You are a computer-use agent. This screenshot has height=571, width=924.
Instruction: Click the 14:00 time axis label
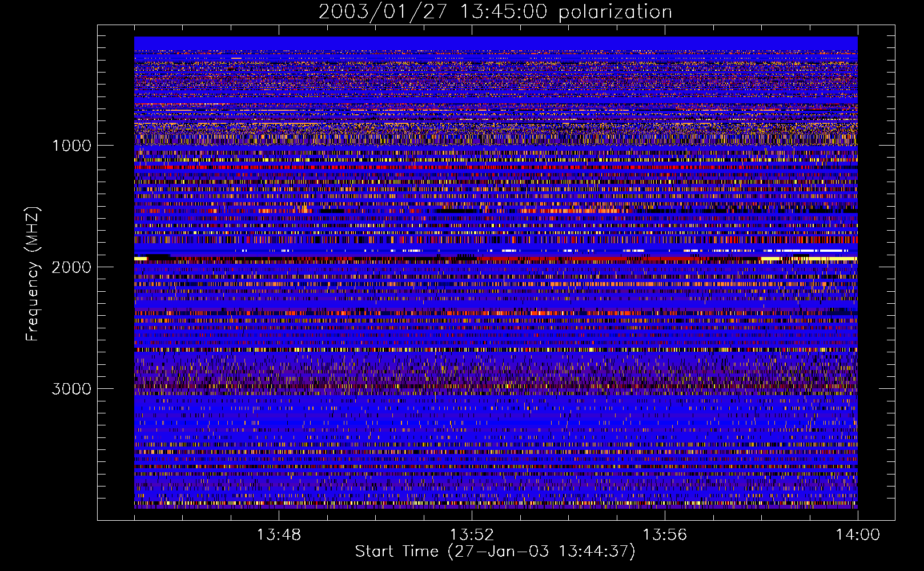click(x=858, y=535)
